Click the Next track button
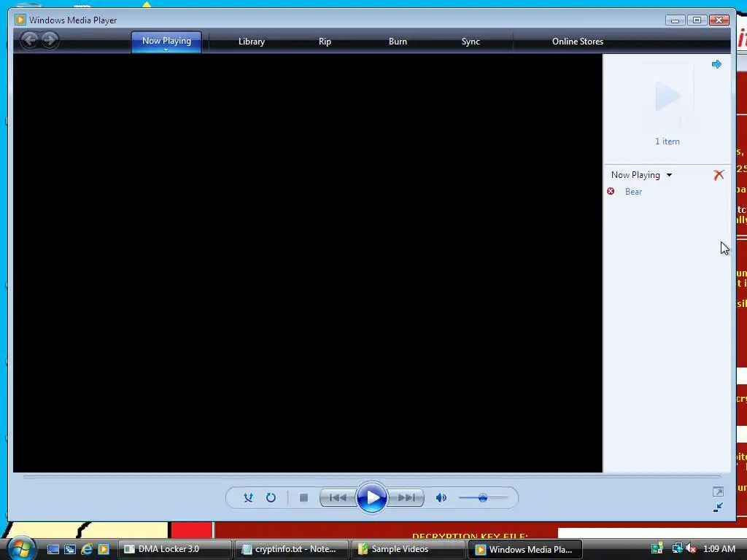The image size is (747, 560). [406, 497]
